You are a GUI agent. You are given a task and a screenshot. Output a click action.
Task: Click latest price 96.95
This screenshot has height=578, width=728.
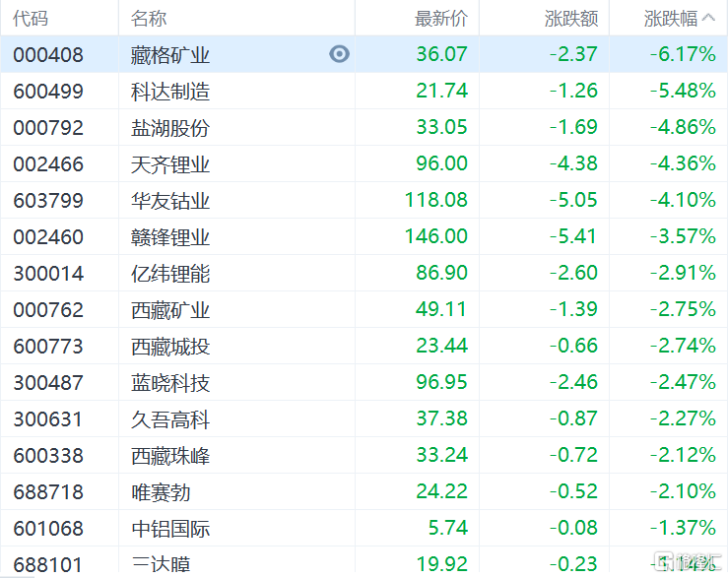(441, 382)
